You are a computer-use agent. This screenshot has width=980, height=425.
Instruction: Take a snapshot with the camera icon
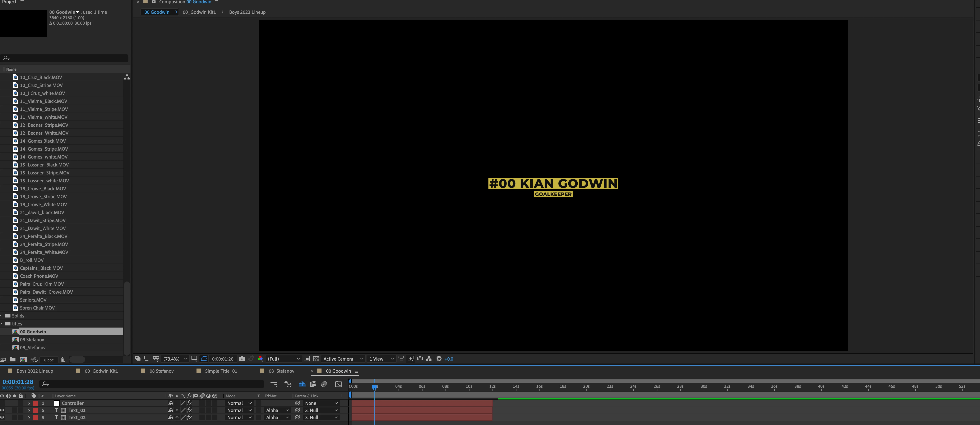pyautogui.click(x=242, y=359)
